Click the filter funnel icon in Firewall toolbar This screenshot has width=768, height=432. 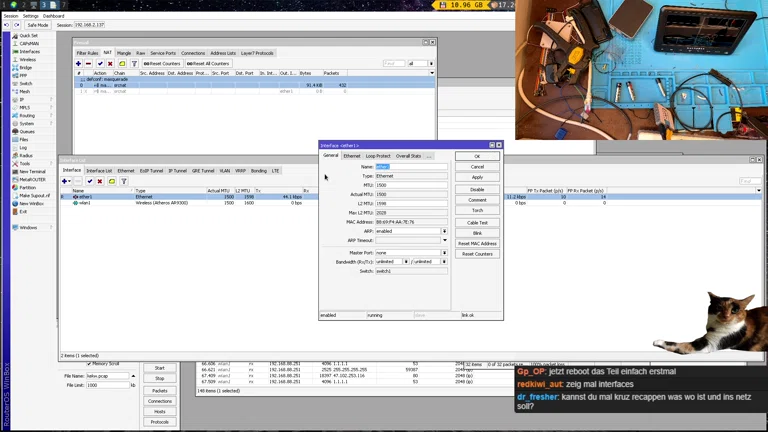(134, 63)
